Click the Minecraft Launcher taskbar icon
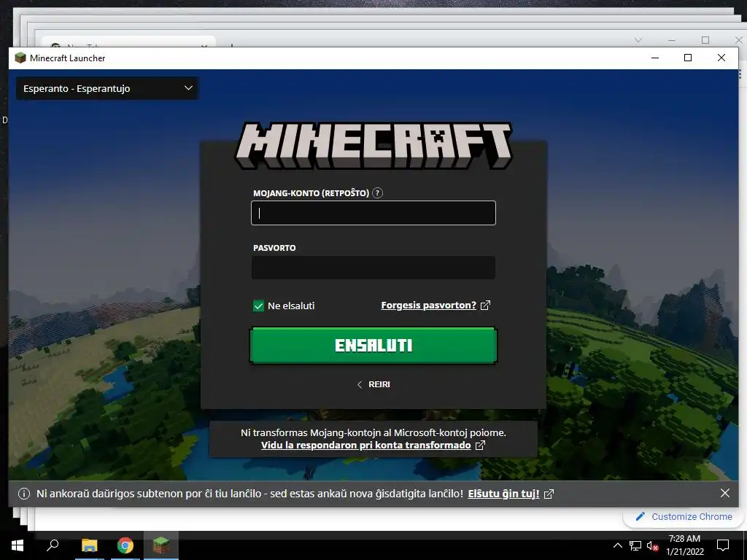The image size is (747, 560). 161,545
